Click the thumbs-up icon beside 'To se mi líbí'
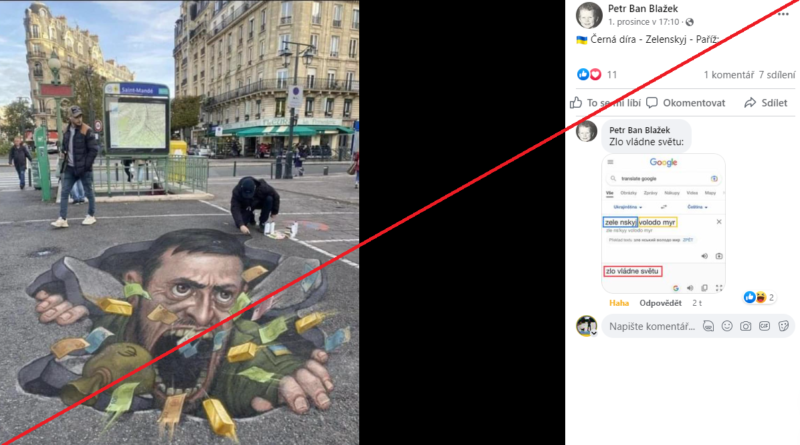The width and height of the screenshot is (800, 445). (576, 103)
